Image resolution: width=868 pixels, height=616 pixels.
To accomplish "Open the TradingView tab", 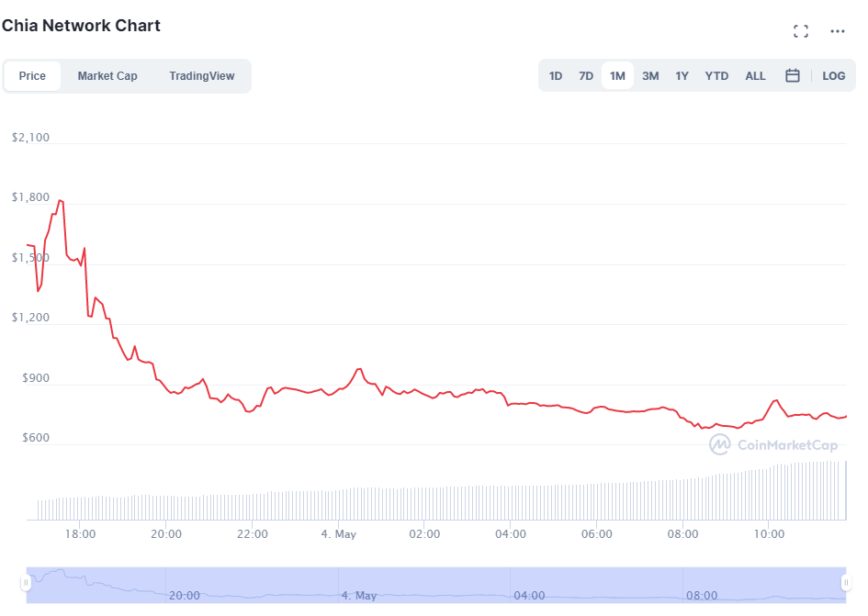I will tap(202, 76).
